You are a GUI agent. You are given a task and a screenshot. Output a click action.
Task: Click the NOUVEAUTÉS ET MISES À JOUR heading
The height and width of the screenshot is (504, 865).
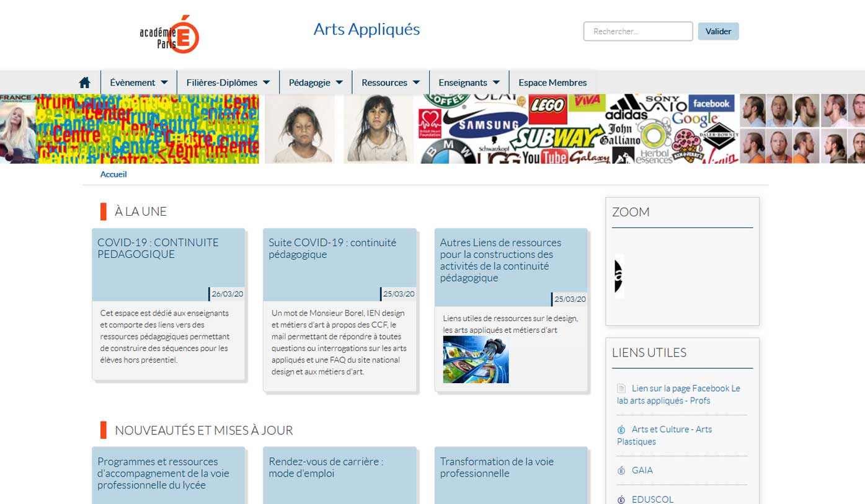pos(204,430)
